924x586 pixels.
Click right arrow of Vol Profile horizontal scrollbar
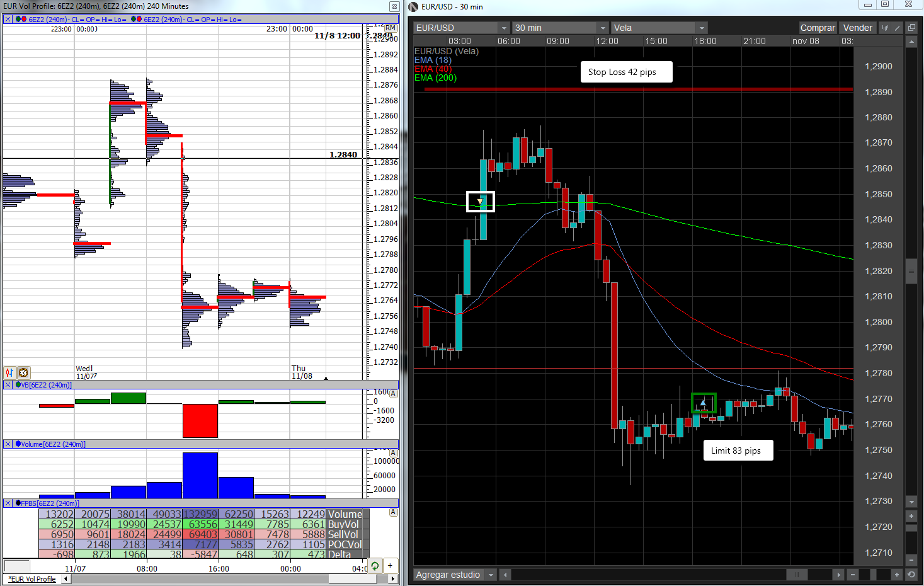point(393,579)
